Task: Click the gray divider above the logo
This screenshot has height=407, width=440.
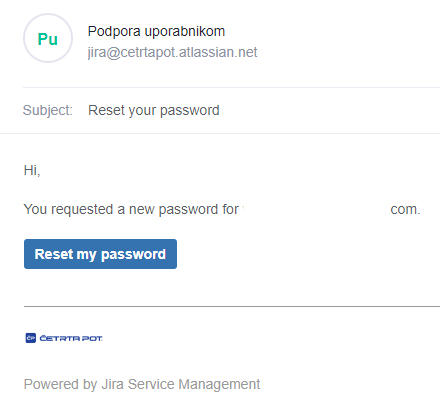Action: 232,306
